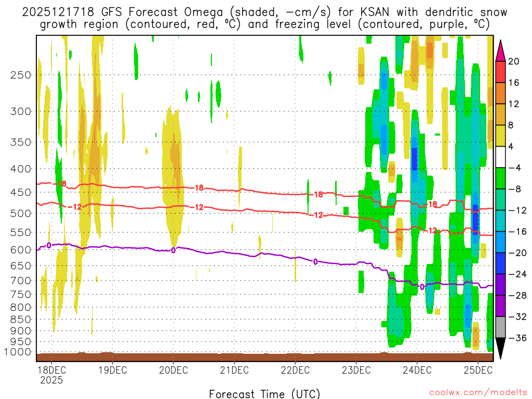
Task: Click the "2025" year label under 18DEC
Action: (51, 380)
